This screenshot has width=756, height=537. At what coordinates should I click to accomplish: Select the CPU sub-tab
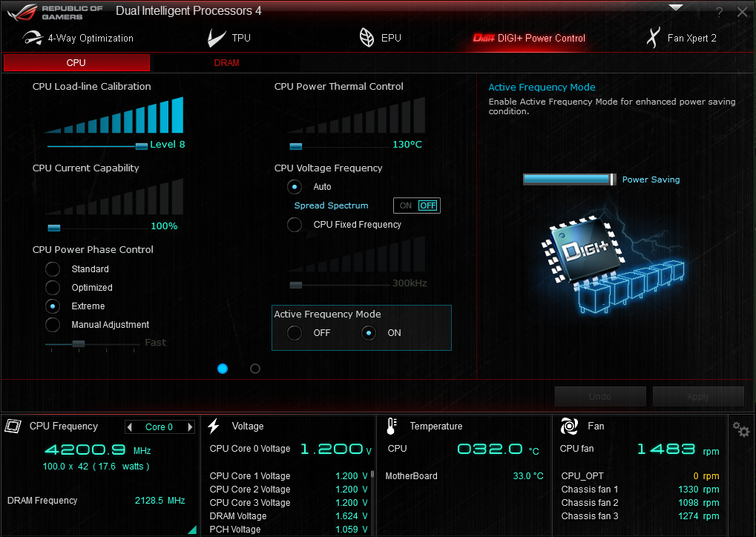coord(76,62)
